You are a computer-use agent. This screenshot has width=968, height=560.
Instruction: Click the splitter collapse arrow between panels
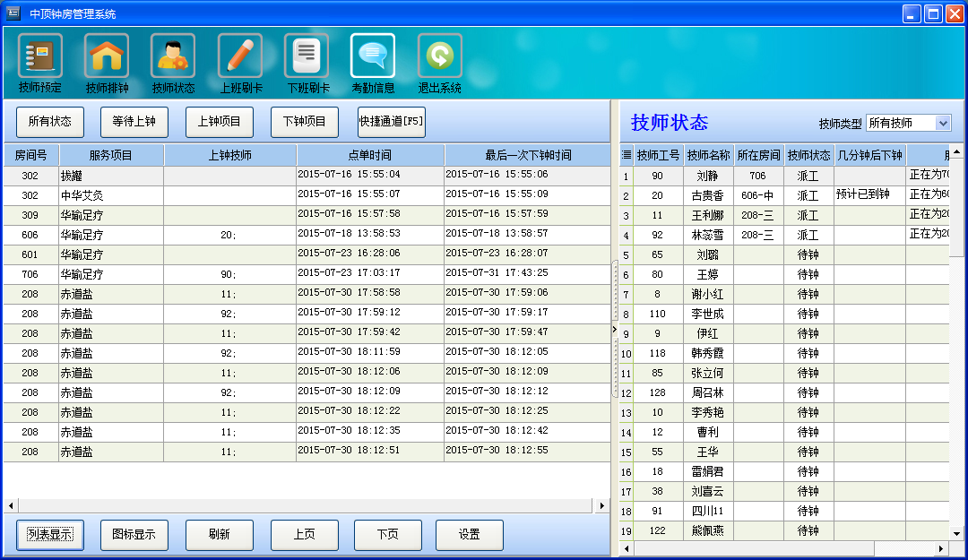(614, 330)
